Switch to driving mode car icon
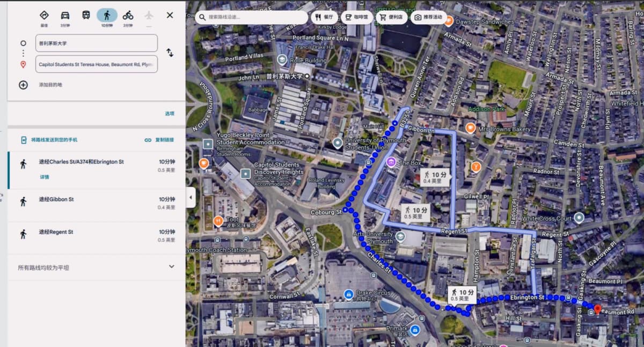 tap(65, 15)
